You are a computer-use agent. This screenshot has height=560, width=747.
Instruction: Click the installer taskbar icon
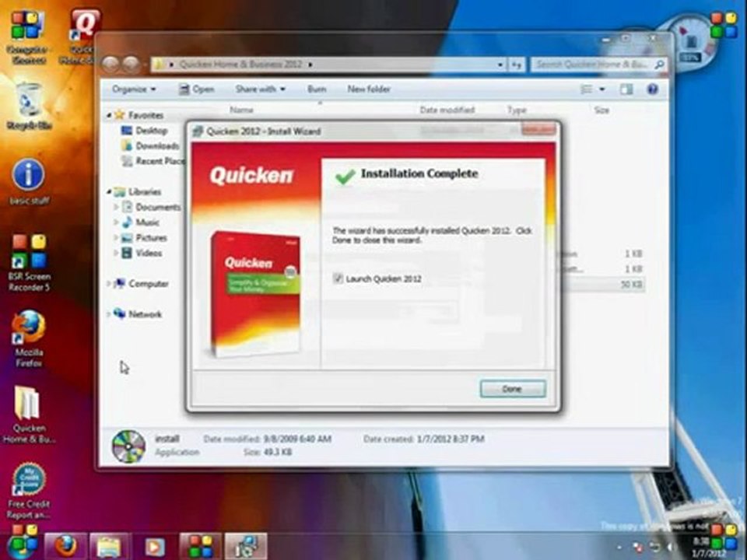pos(246,546)
